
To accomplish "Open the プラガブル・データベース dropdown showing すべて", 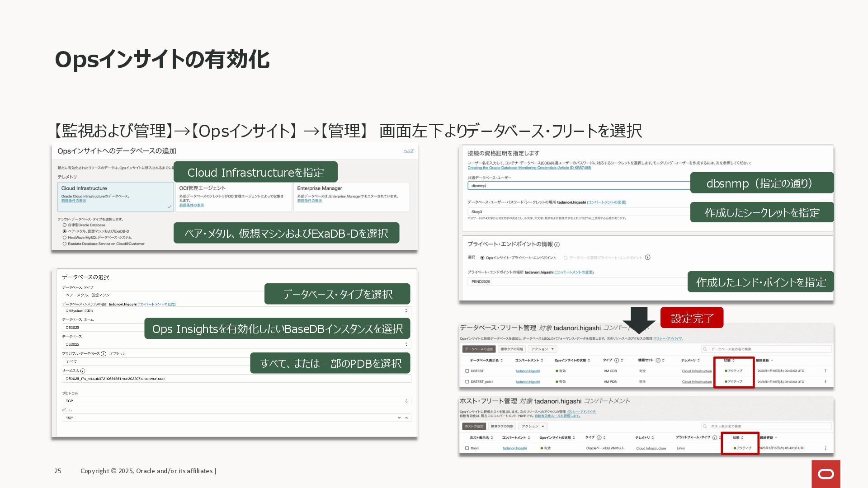I will (156, 361).
